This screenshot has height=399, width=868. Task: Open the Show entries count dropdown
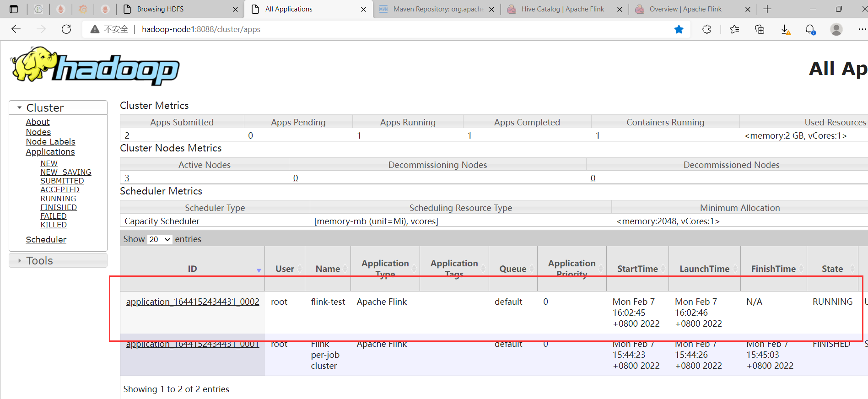(159, 239)
